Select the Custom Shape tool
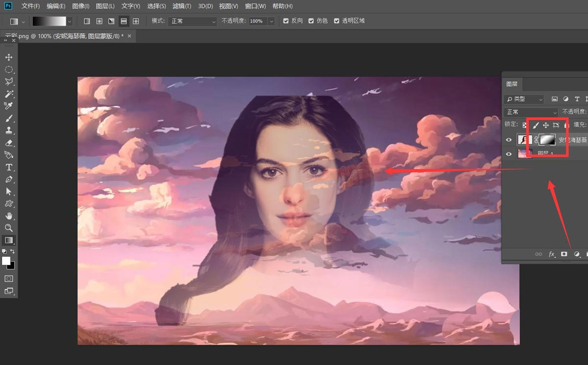The image size is (588, 365). (x=9, y=204)
